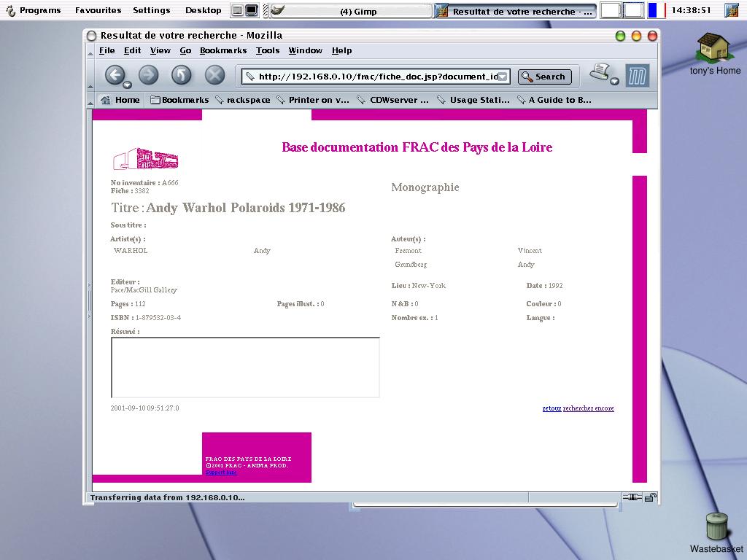747x560 pixels.
Task: Open the Desktop panel menu
Action: click(204, 10)
